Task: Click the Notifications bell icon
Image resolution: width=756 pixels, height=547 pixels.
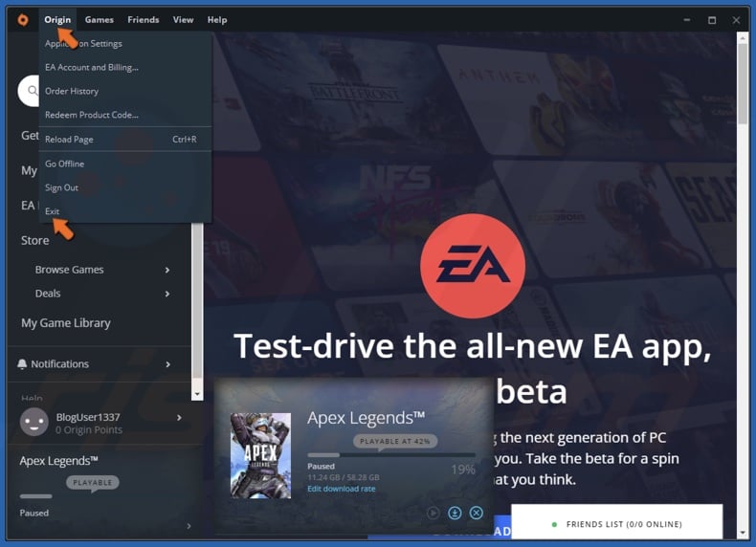Action: [x=22, y=363]
